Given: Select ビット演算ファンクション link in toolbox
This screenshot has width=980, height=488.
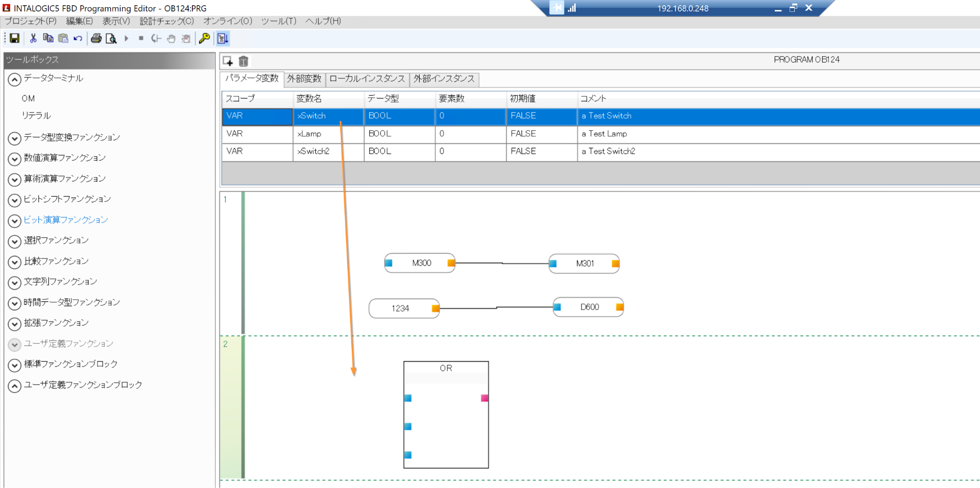Looking at the screenshot, I should click(66, 220).
